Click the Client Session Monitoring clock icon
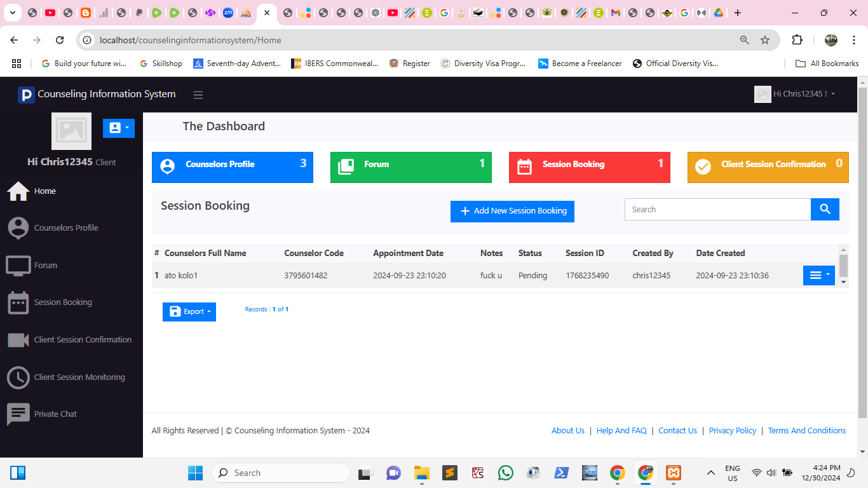This screenshot has height=488, width=868. point(18,377)
